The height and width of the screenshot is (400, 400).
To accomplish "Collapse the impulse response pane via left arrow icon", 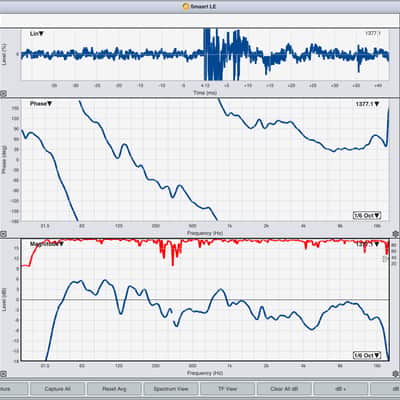I will coord(3,94).
